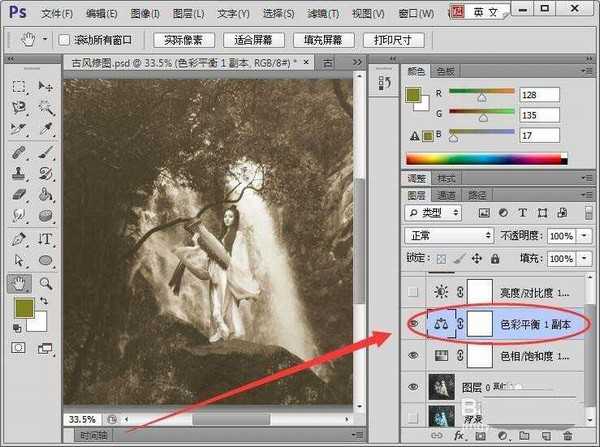Open the 类型 layer filter dropdown
Screen dimensions: 600x447
pyautogui.click(x=434, y=213)
